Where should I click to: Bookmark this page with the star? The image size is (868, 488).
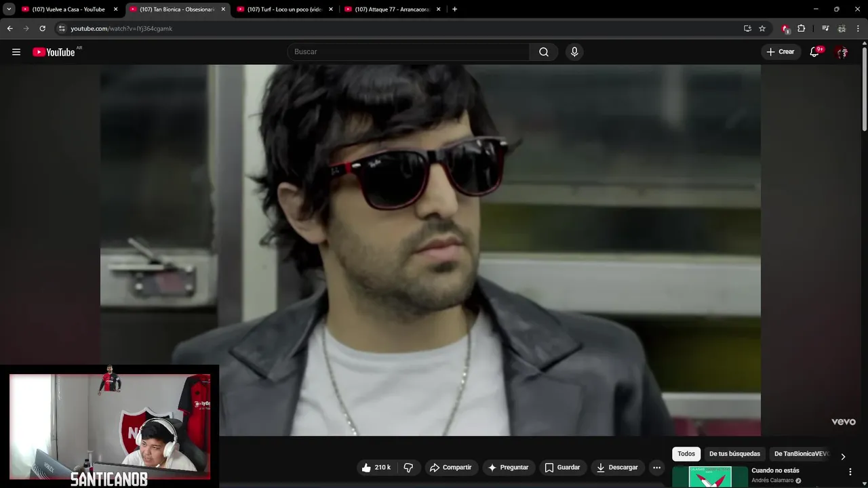(762, 28)
